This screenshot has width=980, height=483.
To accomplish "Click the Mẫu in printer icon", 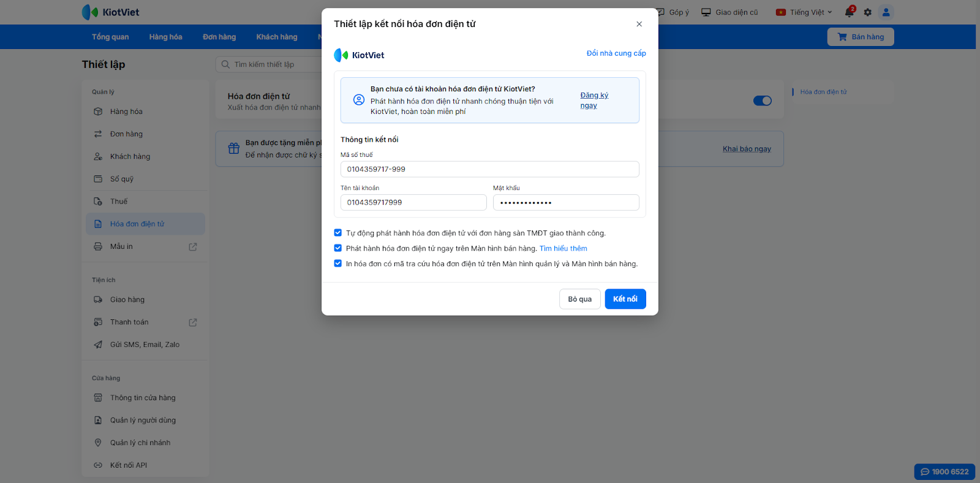I will coord(98,246).
